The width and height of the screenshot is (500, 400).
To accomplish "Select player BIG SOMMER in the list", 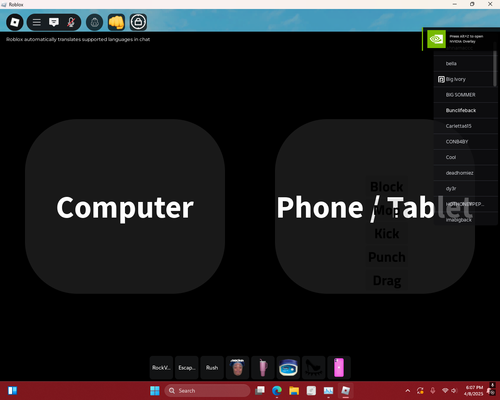I will (x=465, y=95).
